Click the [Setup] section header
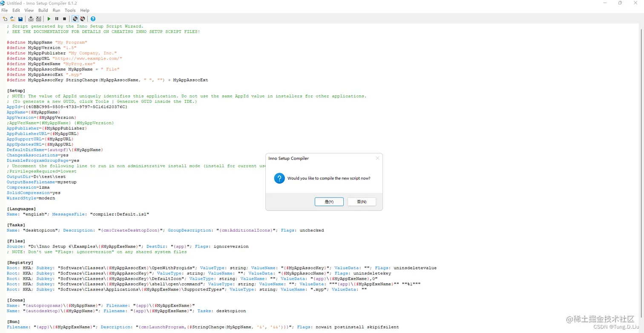The image size is (644, 333). click(x=16, y=91)
